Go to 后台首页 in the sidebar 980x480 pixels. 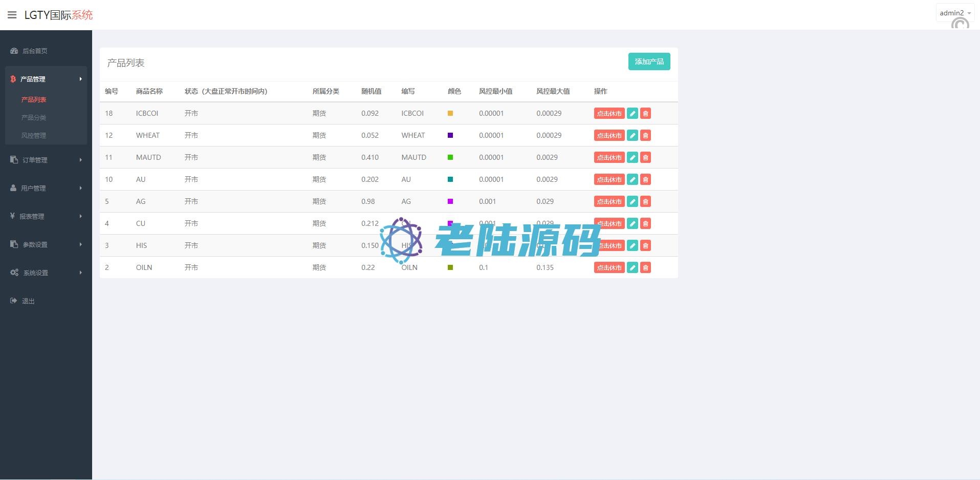tap(35, 51)
